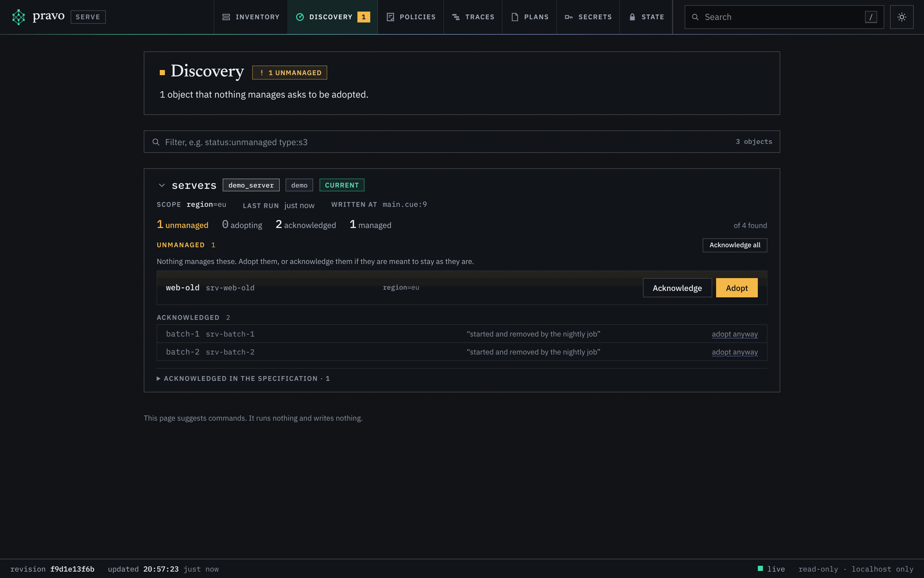Click the Traces waterfall icon
This screenshot has height=578, width=924.
pos(456,17)
